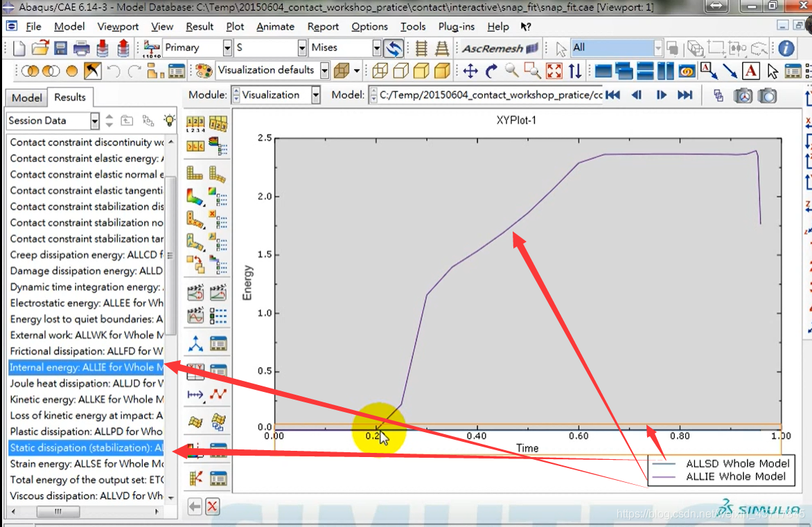This screenshot has width=812, height=527.
Task: Select Static dissipation (stabilization) list item
Action: click(x=87, y=448)
